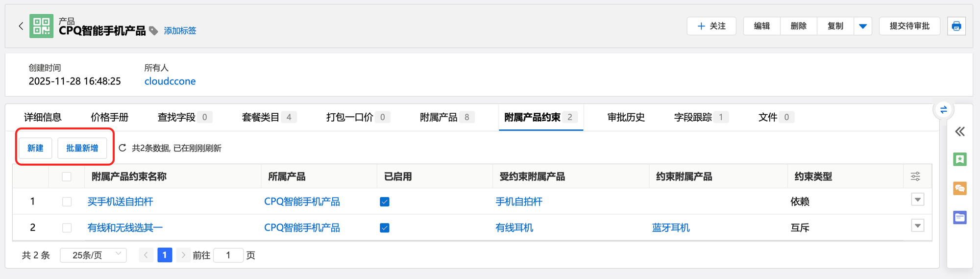Open the 蓝牙耳机 link
Screen dimensions: 980x279
point(670,228)
